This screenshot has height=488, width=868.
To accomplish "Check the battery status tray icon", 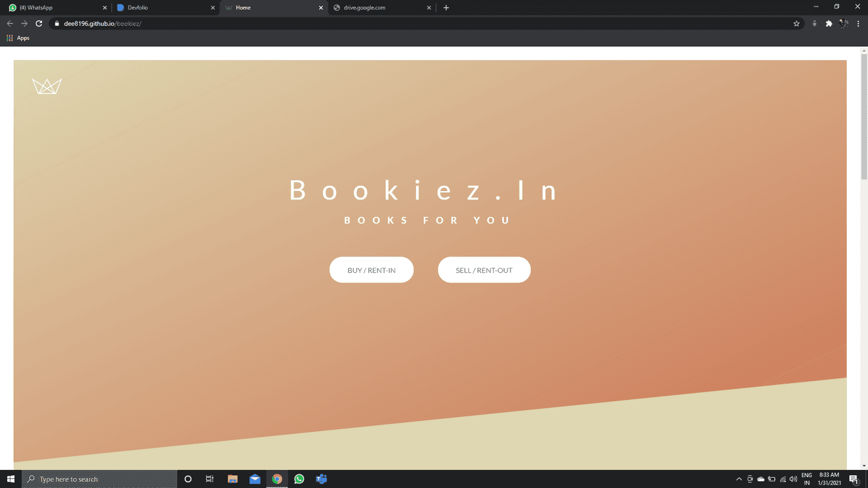I will tap(772, 479).
